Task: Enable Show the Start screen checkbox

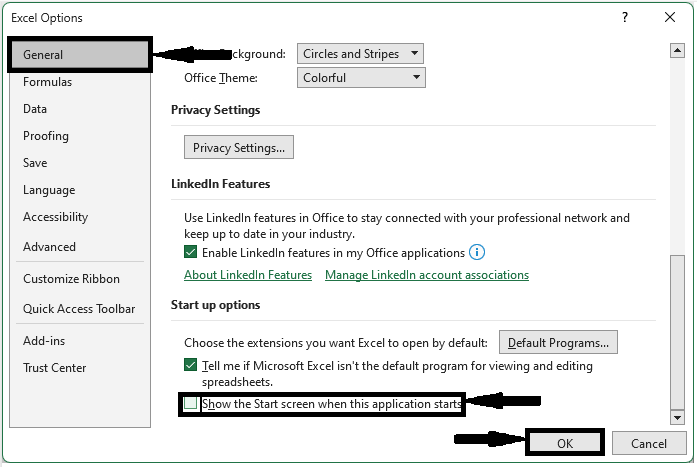Action: (x=191, y=404)
